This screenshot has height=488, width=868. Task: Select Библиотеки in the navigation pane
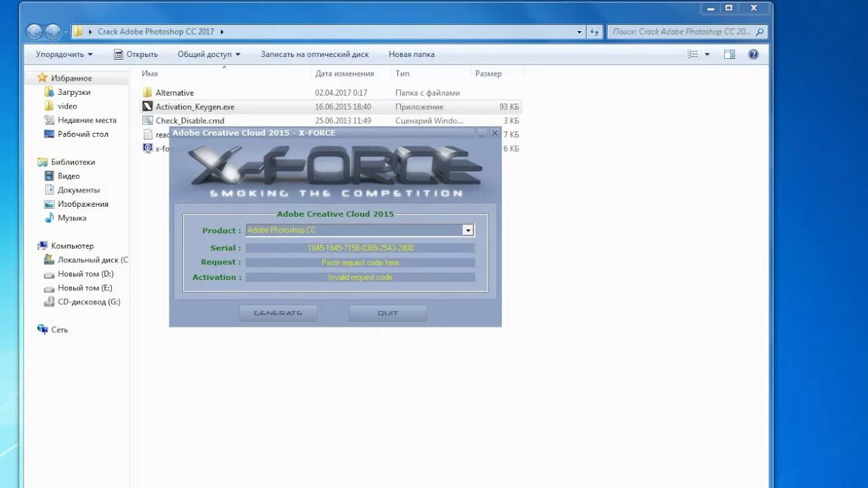[x=73, y=162]
